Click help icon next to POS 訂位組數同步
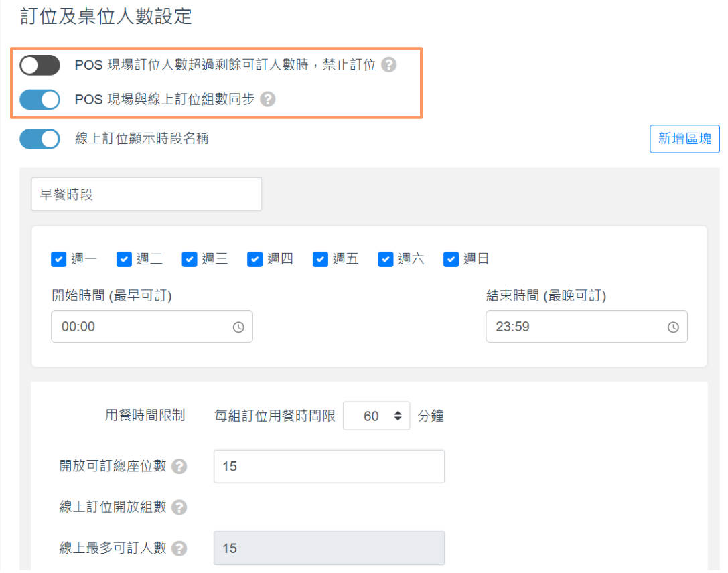The height and width of the screenshot is (573, 728). tap(268, 100)
